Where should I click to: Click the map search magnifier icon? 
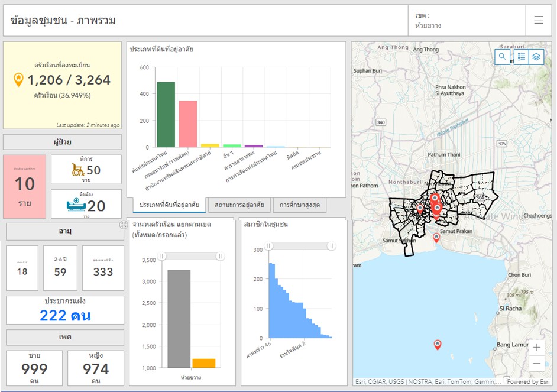coord(502,57)
